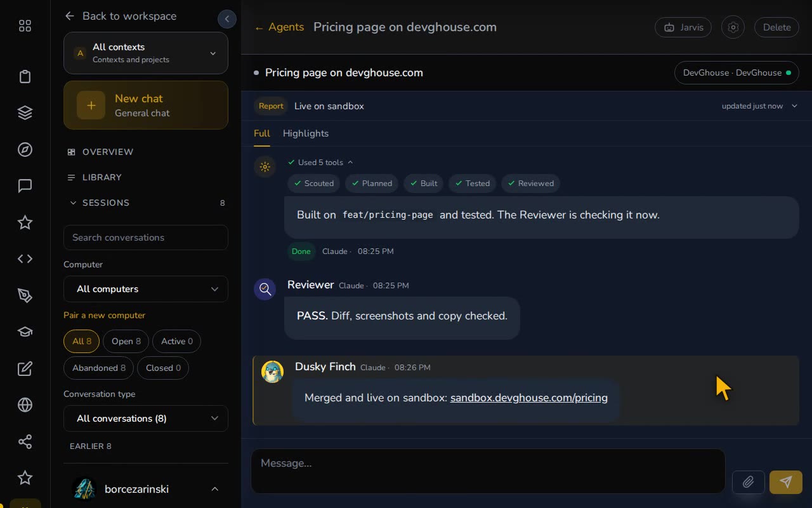Image resolution: width=812 pixels, height=508 pixels.
Task: Switch to the Highlights tab
Action: (306, 133)
